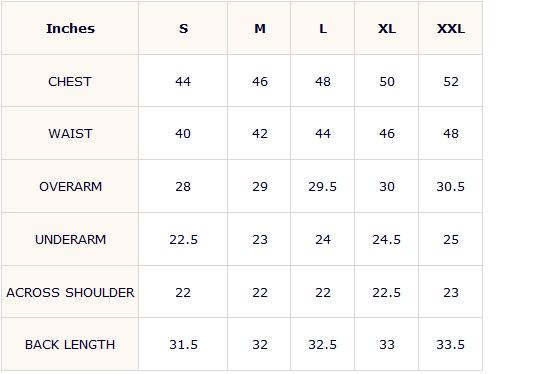Select the OVERARM row label
The image size is (550, 374).
pyautogui.click(x=71, y=186)
